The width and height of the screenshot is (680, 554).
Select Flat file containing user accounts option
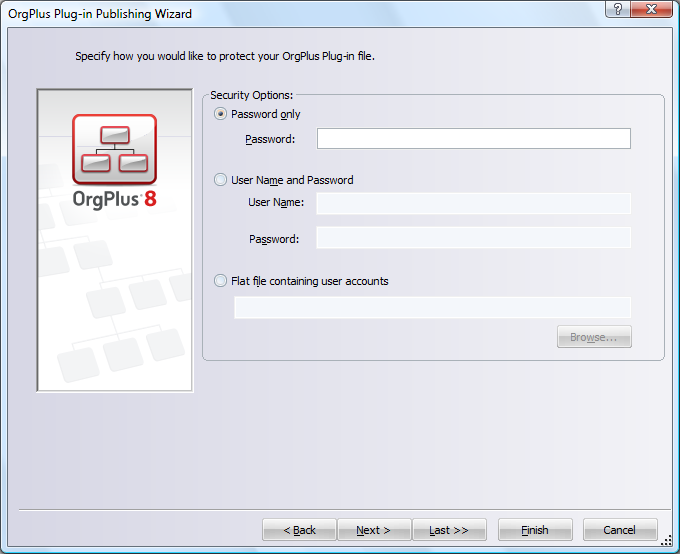(x=220, y=281)
